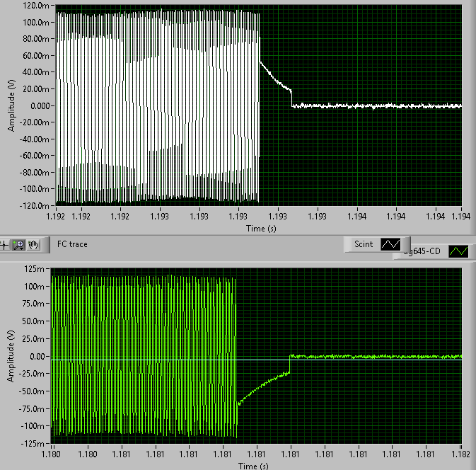
Task: Edit the 120.0m maximum on top graph
Action: coord(36,6)
